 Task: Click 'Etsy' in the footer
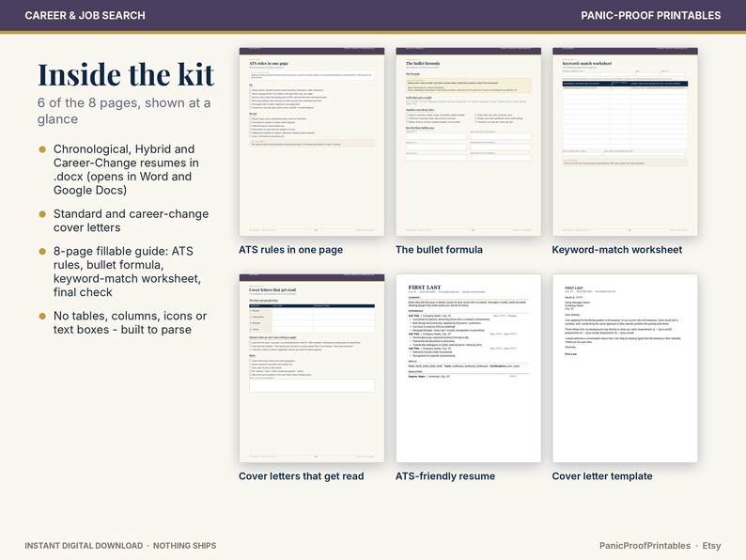(x=712, y=546)
